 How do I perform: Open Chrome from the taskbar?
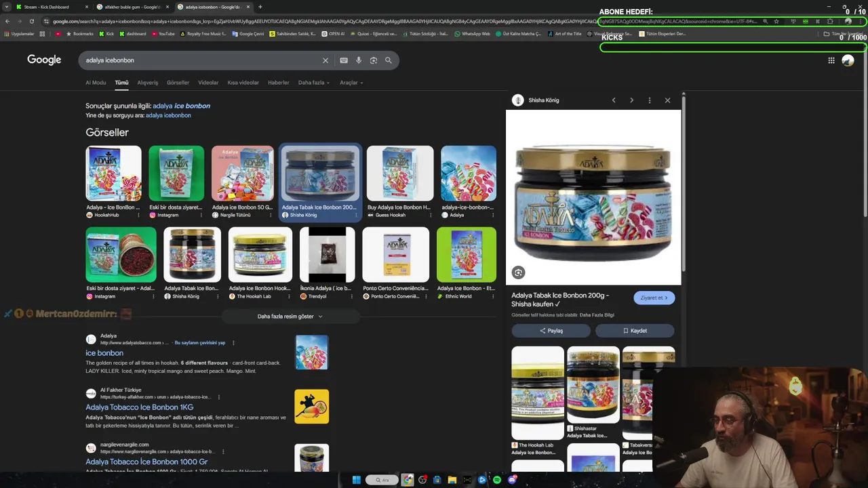(408, 480)
